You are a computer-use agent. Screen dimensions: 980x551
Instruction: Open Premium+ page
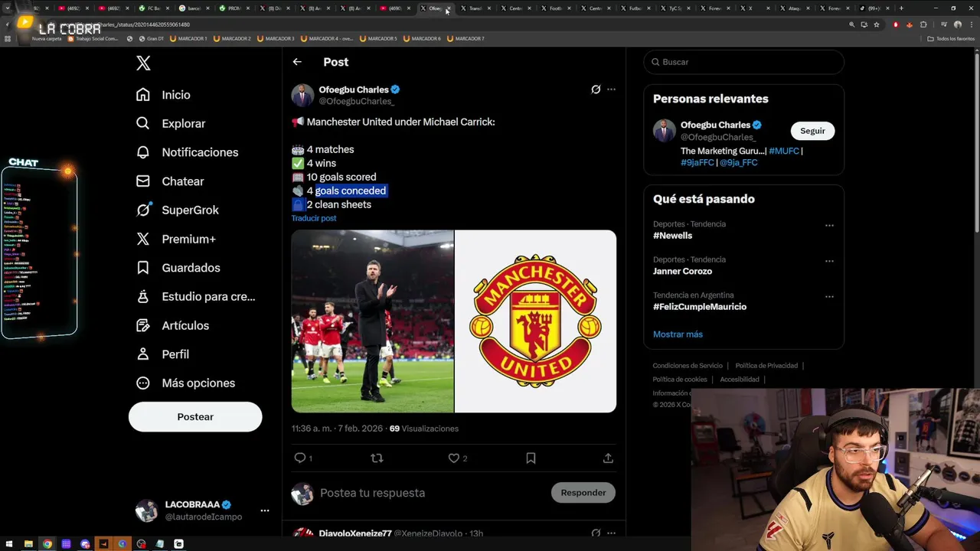(176, 239)
